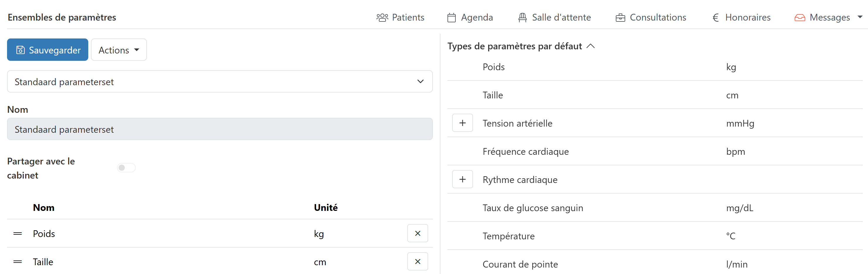Click the Sauvegarder button
This screenshot has width=868, height=274.
coord(48,50)
